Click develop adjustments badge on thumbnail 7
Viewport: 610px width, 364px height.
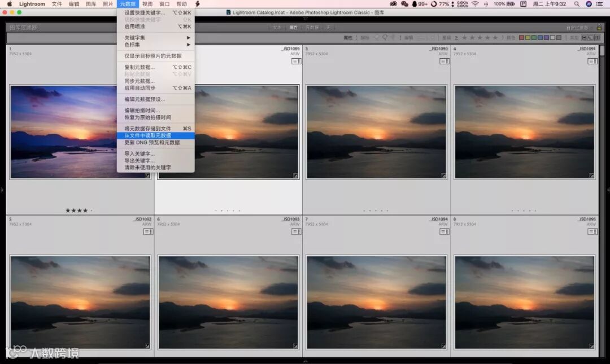[x=443, y=346]
